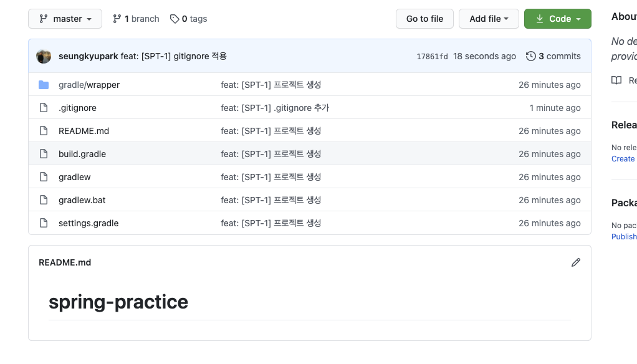Open the settings.gradle file
The image size is (637, 364).
click(89, 223)
